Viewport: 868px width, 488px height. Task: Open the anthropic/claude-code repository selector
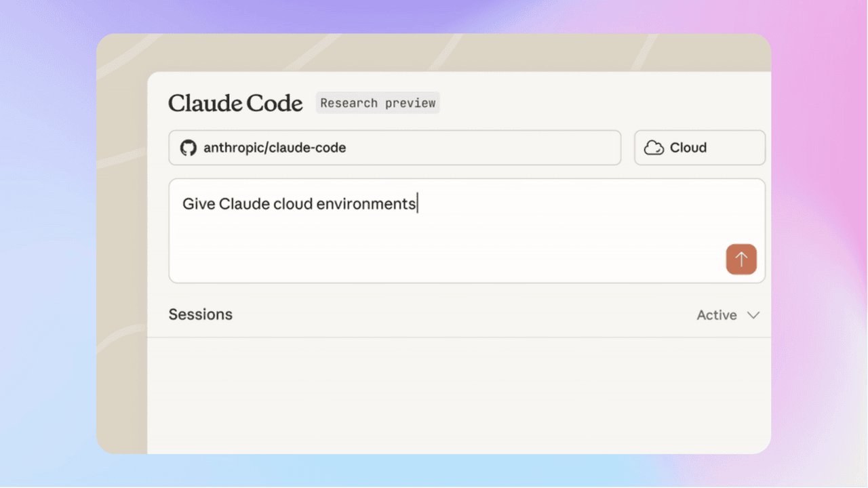[395, 148]
